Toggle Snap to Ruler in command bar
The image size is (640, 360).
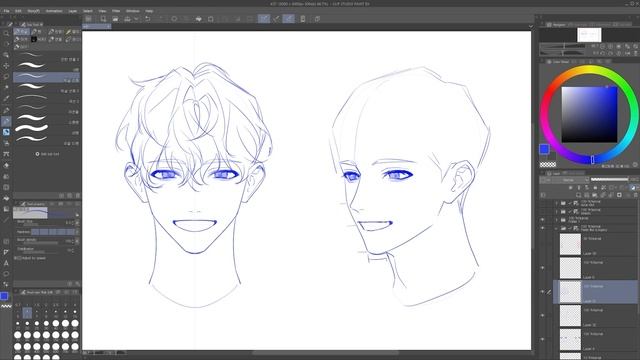(264, 19)
